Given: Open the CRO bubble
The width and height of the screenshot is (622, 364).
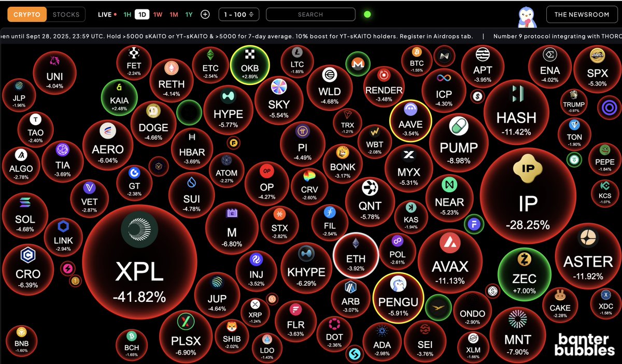Looking at the screenshot, I should pos(27,269).
